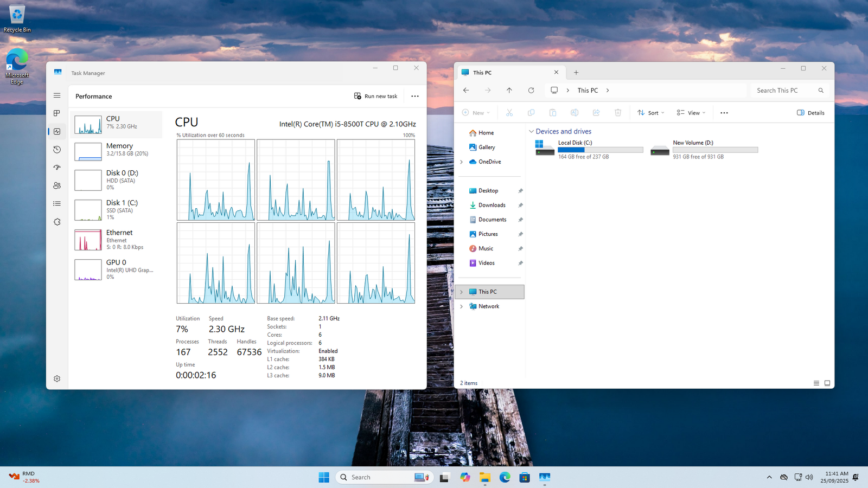Toggle the Details pane in File Explorer
Image resolution: width=868 pixels, height=488 pixels.
pos(810,113)
